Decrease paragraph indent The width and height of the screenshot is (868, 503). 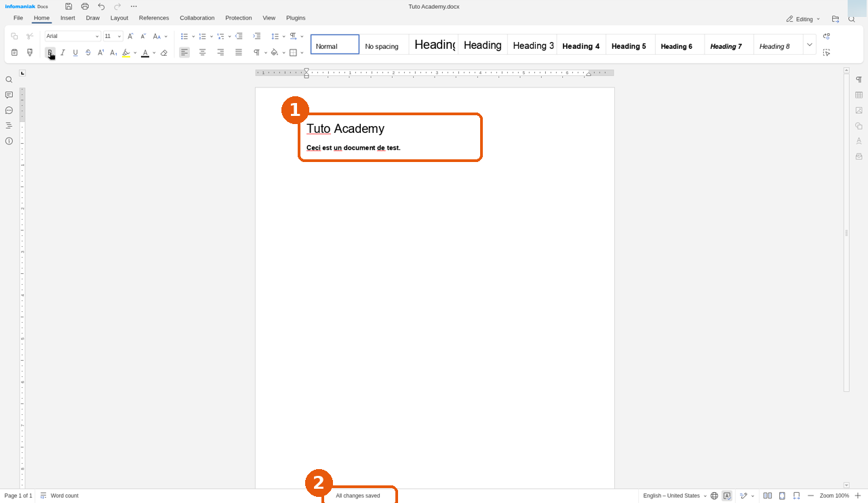tap(239, 36)
